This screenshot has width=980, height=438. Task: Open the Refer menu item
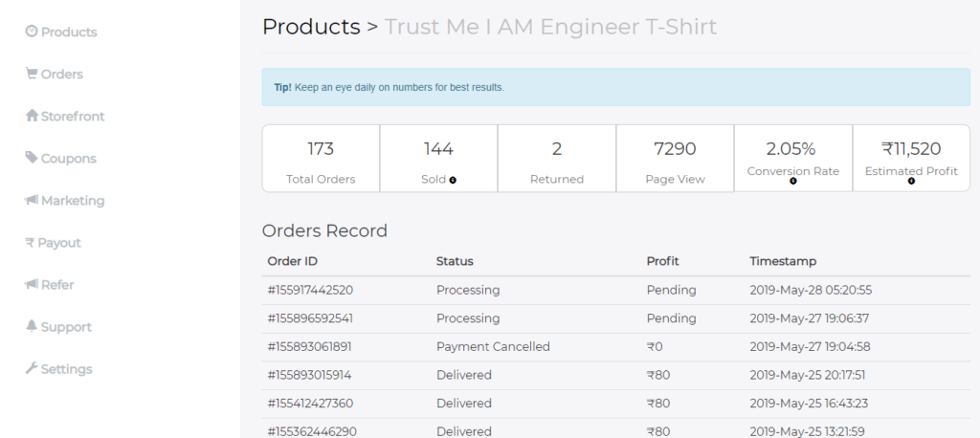[50, 284]
